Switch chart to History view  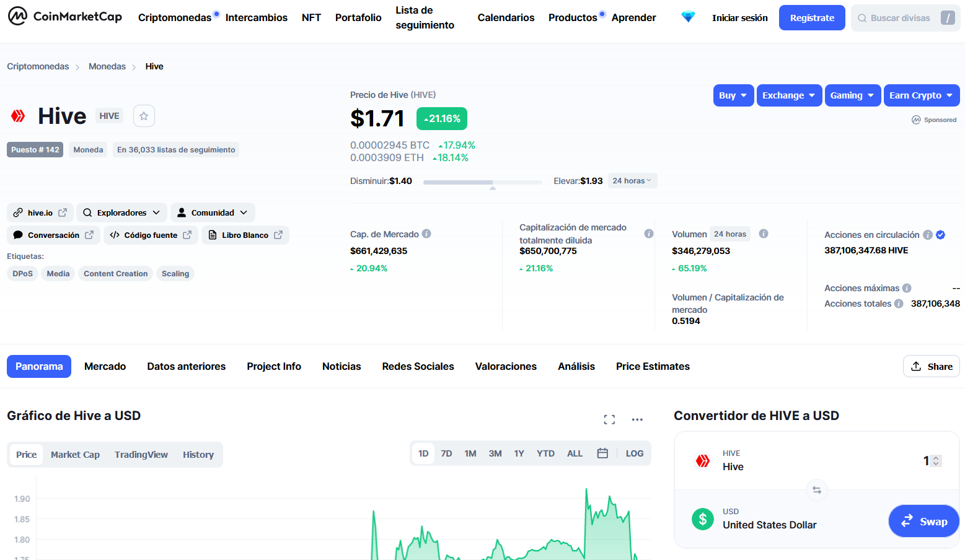[x=198, y=455]
